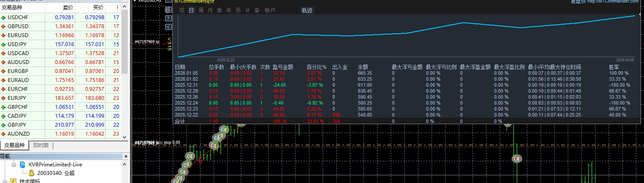Click the GBPUSD down-arrow symbol icon
The image size is (644, 183).
(3, 26)
